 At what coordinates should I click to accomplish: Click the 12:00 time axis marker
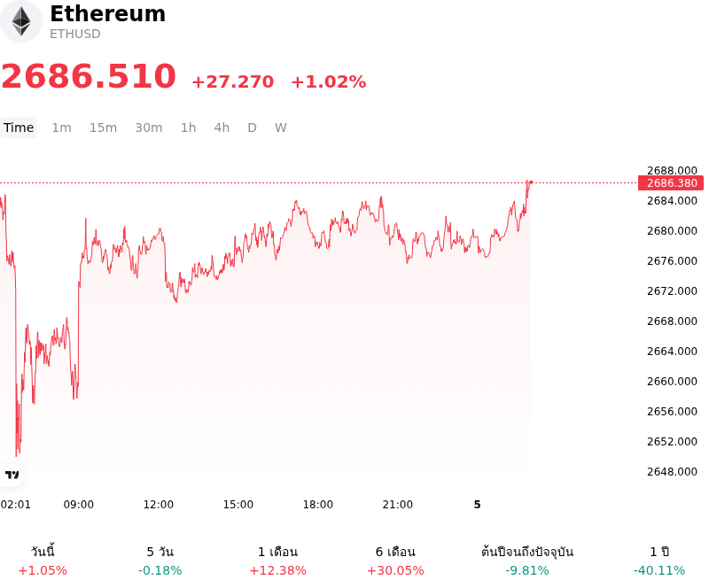click(x=159, y=505)
